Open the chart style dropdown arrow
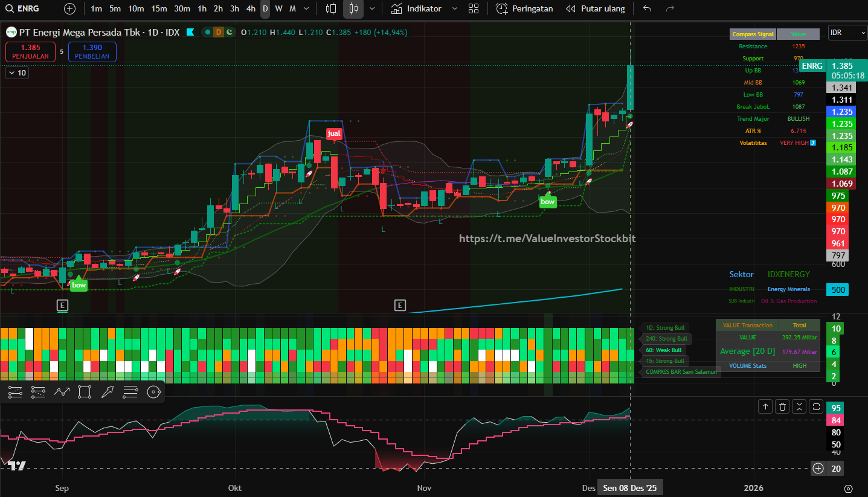 tap(371, 8)
